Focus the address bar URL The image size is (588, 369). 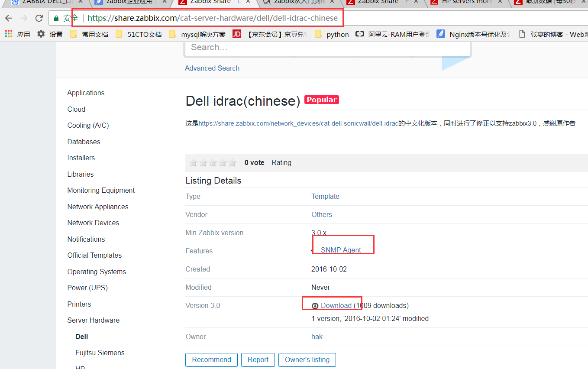point(212,18)
